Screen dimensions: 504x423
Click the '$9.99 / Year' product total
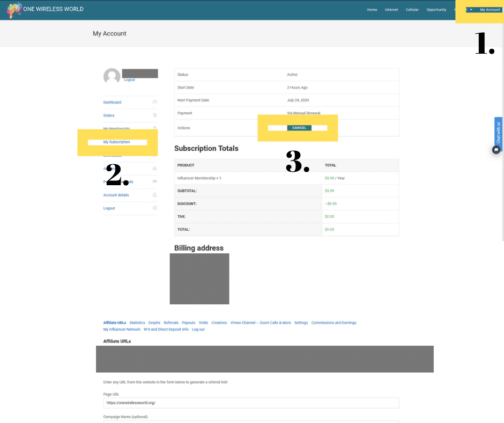coord(335,178)
